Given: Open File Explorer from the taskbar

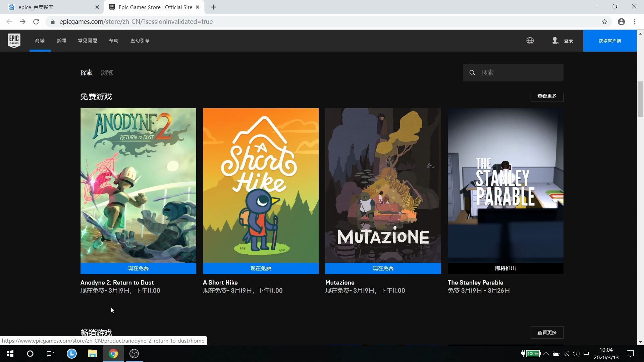Looking at the screenshot, I should 93,354.
